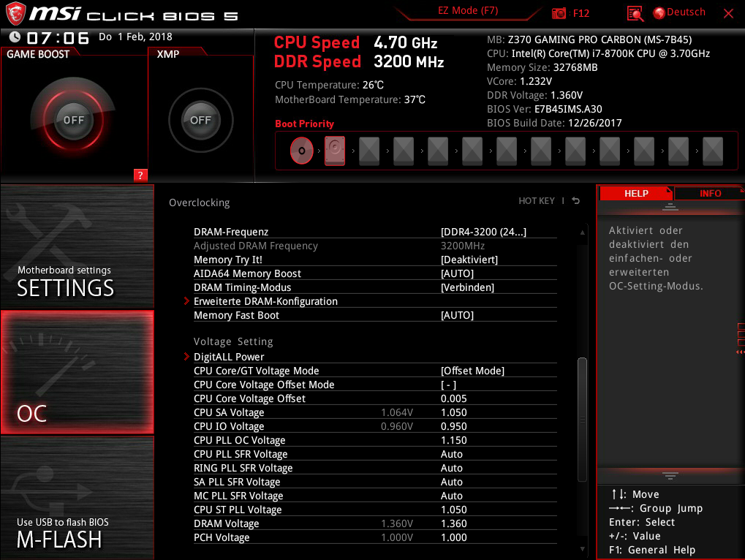Viewport: 745px width, 560px height.
Task: Edit MC PLL SFR Voltage Auto value
Action: tap(451, 496)
